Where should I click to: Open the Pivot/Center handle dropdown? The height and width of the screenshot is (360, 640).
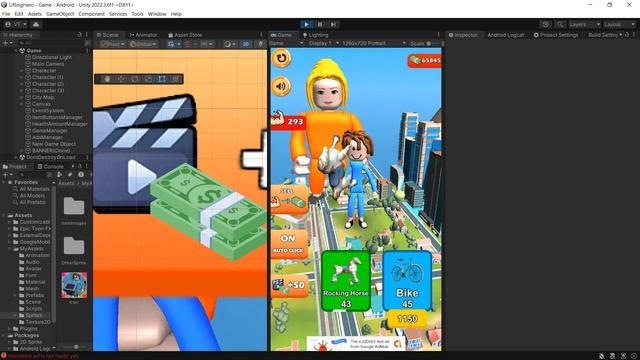(x=113, y=44)
